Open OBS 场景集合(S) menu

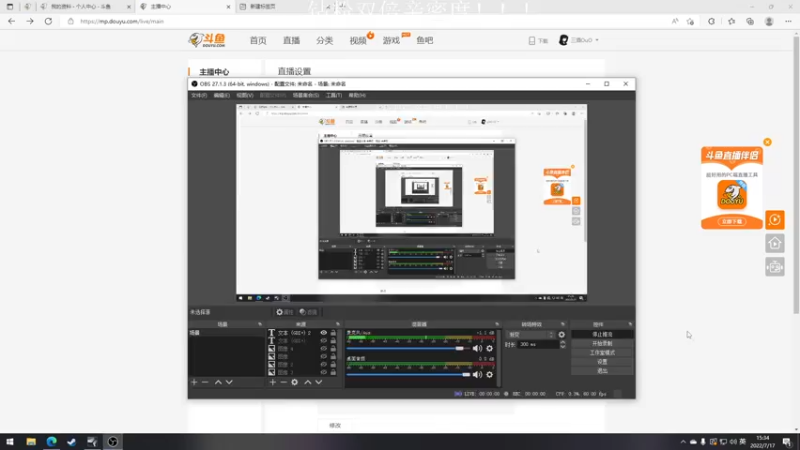coord(306,95)
